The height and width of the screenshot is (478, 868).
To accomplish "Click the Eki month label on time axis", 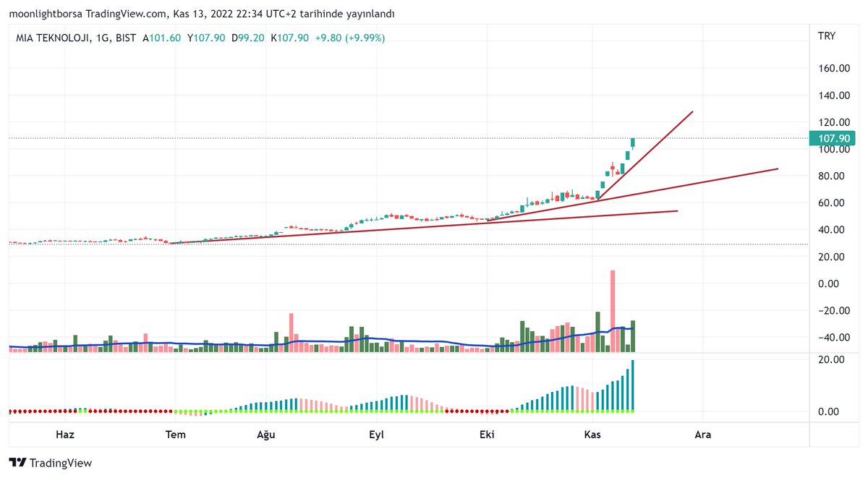I will 487,435.
